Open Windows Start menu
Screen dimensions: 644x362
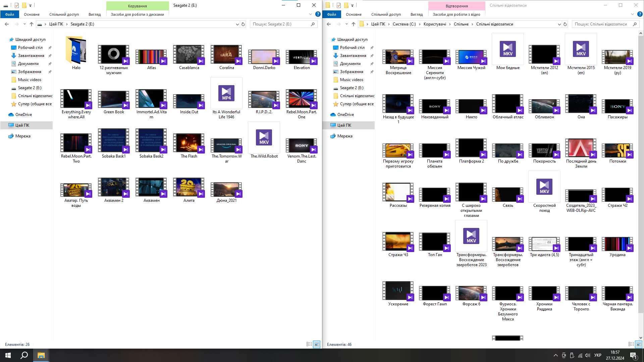pyautogui.click(x=8, y=355)
